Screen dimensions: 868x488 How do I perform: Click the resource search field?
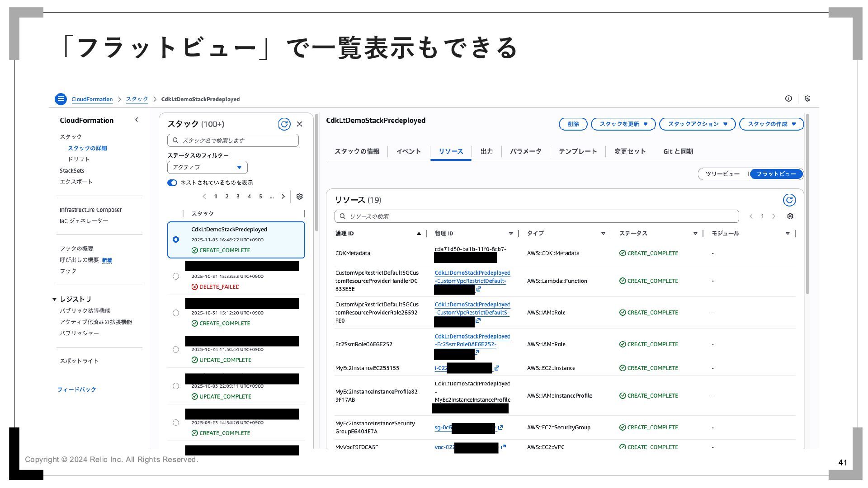tap(536, 216)
